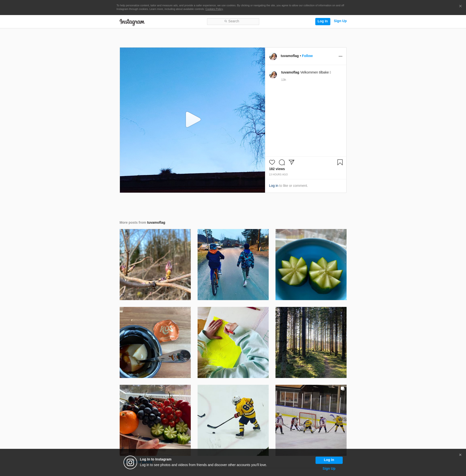The height and width of the screenshot is (476, 466).
Task: Save post with bookmark icon
Action: (340, 162)
